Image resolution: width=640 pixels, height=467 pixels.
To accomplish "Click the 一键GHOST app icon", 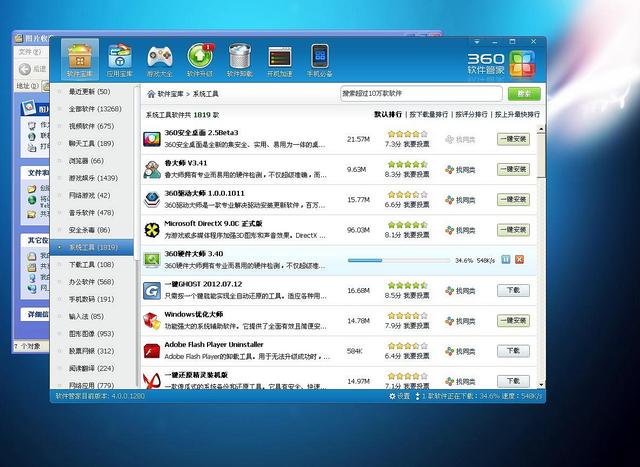I will (x=152, y=291).
